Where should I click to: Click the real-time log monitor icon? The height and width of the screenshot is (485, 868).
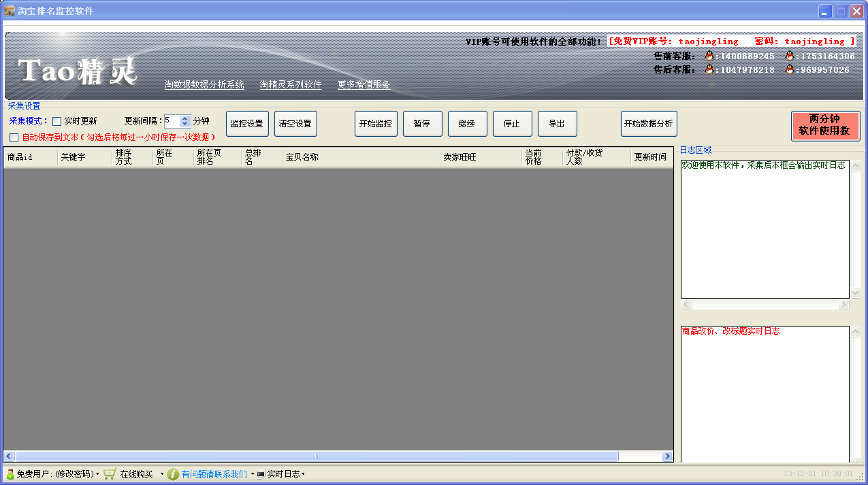(x=261, y=474)
